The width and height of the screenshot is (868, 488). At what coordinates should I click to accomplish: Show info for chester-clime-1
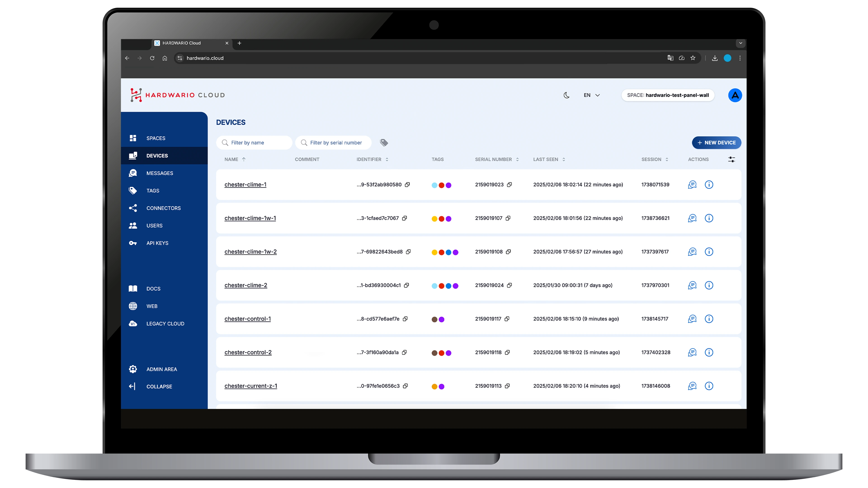(x=709, y=185)
